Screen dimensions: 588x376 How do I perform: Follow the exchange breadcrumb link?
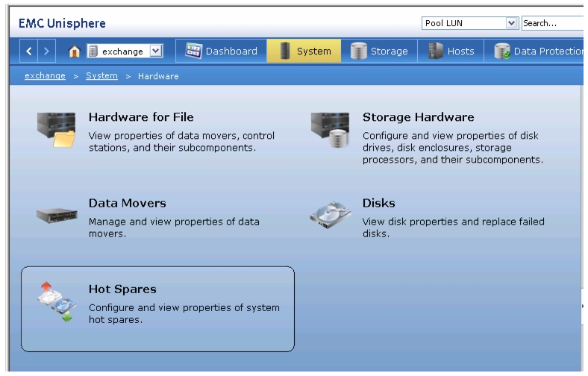45,76
